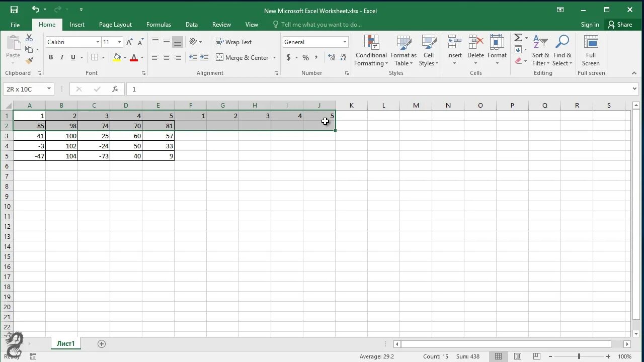Switch to the Formulas ribbon tab
The image size is (644, 362).
158,24
